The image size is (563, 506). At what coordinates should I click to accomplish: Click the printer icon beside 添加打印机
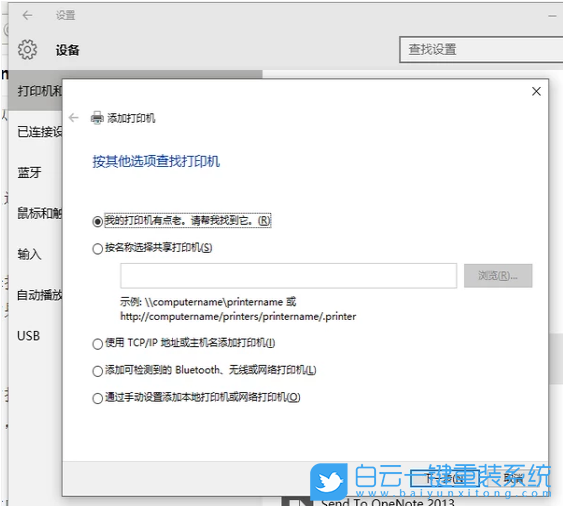point(97,118)
